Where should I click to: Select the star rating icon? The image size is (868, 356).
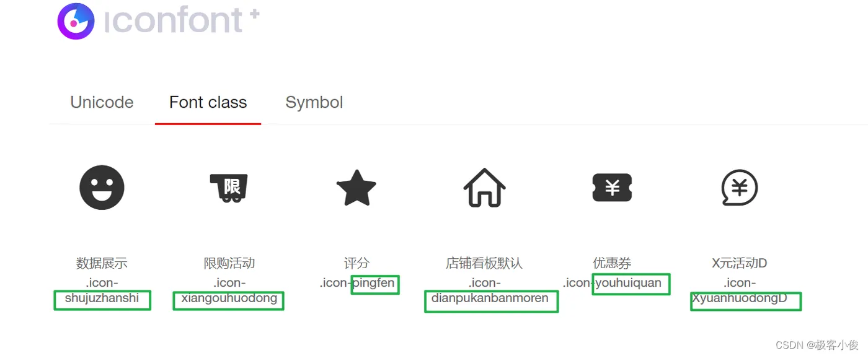tap(356, 188)
